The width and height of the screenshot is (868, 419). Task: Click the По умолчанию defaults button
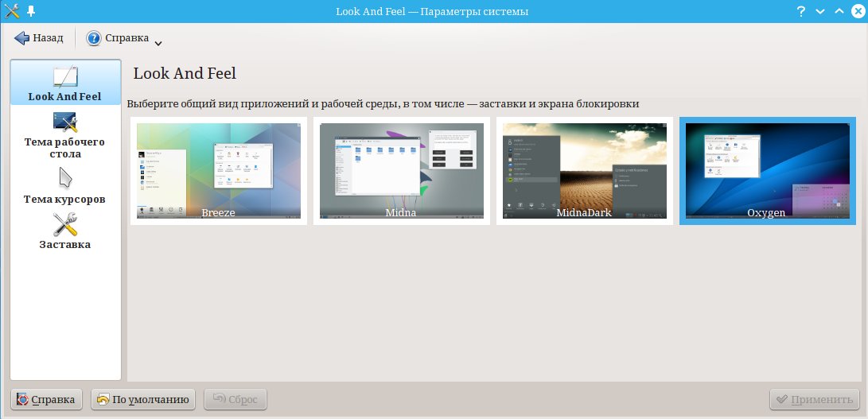[143, 399]
